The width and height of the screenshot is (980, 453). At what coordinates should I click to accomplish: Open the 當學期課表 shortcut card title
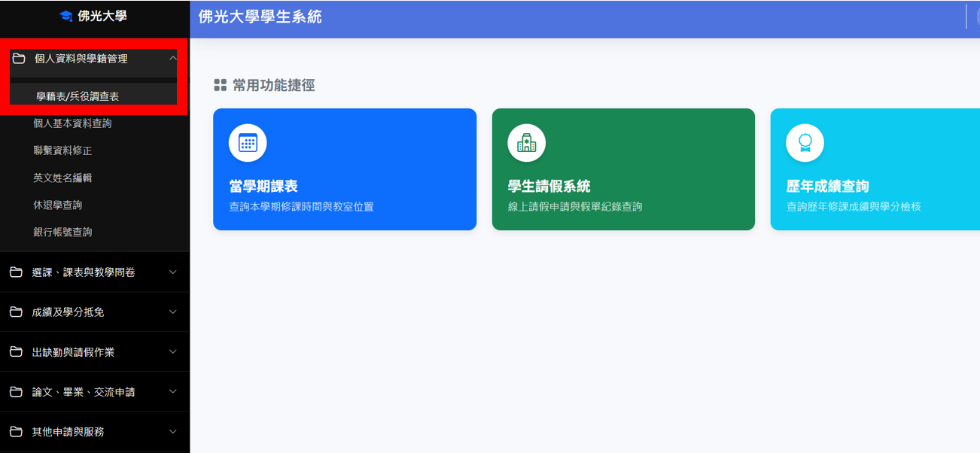(x=263, y=187)
